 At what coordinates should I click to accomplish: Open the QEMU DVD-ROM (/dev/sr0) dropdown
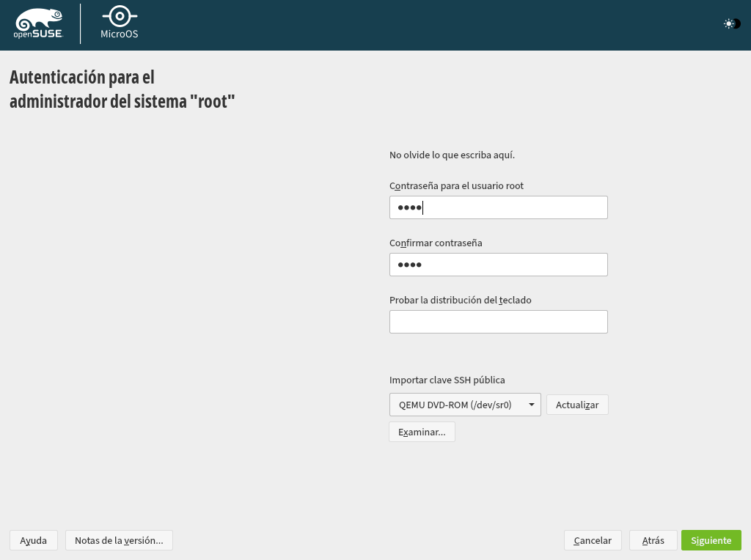coord(465,405)
